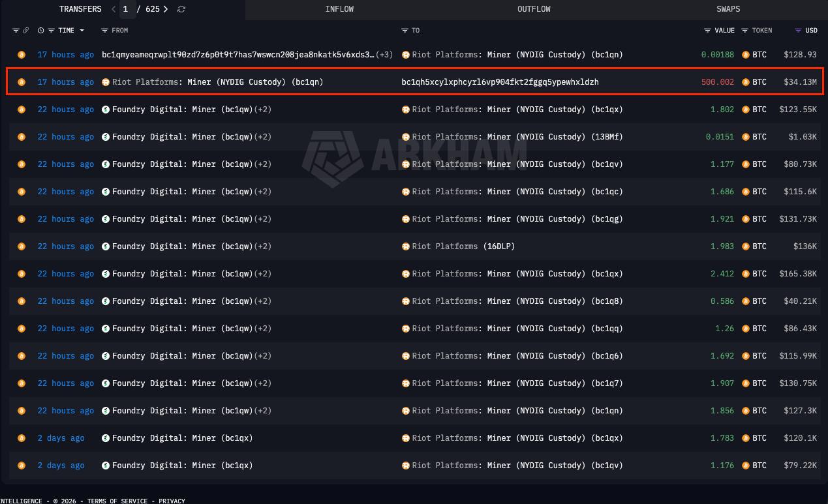Viewport: 828px width, 504px height.
Task: Expand the (+3) senders on first row
Action: click(x=385, y=55)
